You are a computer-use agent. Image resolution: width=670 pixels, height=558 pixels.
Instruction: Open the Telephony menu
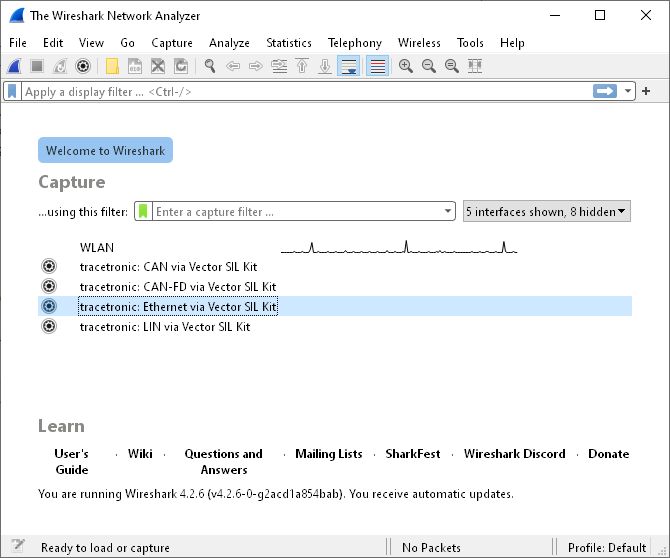pyautogui.click(x=355, y=43)
